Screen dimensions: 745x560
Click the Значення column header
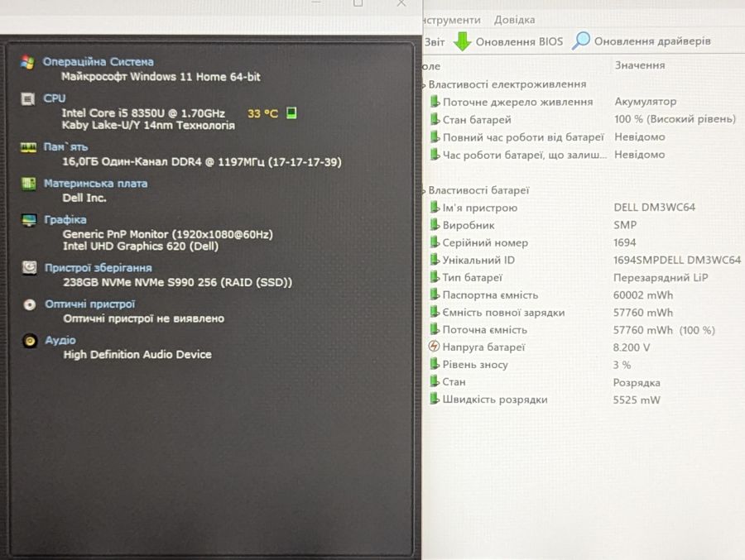(x=640, y=65)
